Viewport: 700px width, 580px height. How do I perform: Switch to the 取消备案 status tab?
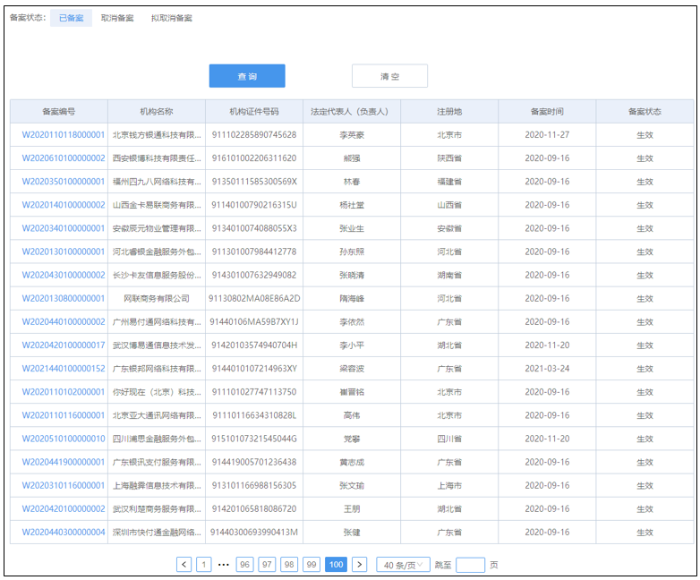coord(117,18)
